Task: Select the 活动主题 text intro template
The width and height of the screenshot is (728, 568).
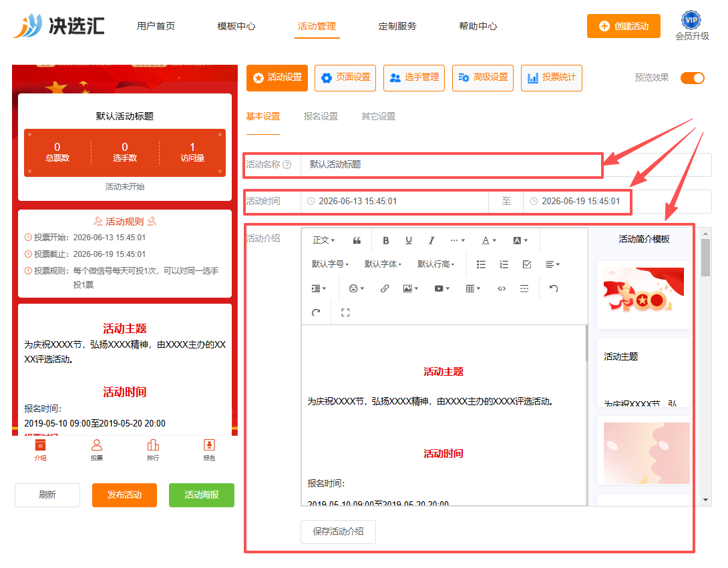Action: pyautogui.click(x=643, y=373)
